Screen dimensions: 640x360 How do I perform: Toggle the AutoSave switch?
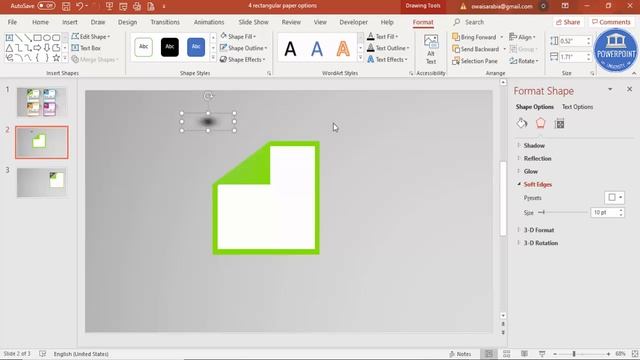click(46, 6)
